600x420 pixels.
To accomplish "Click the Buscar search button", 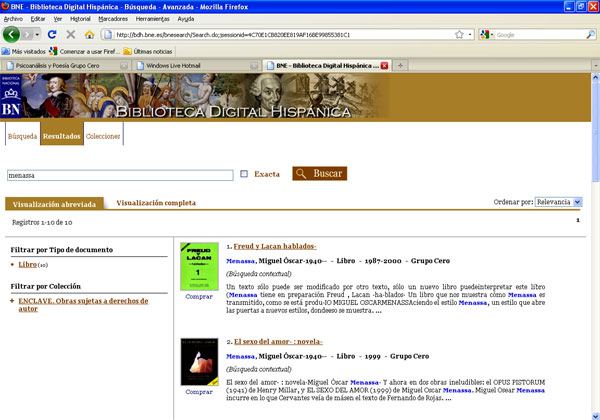I will coord(320,173).
